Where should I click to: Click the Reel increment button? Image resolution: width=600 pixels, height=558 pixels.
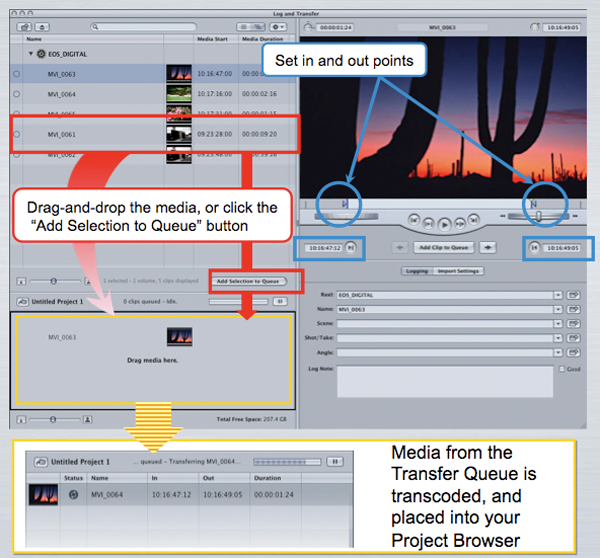tap(573, 295)
